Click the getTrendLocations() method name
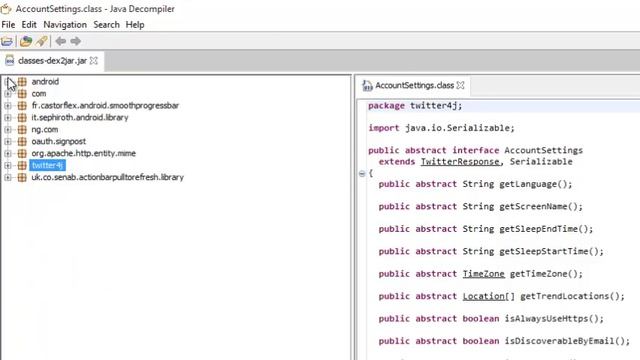This screenshot has width=640, height=360. [572, 296]
